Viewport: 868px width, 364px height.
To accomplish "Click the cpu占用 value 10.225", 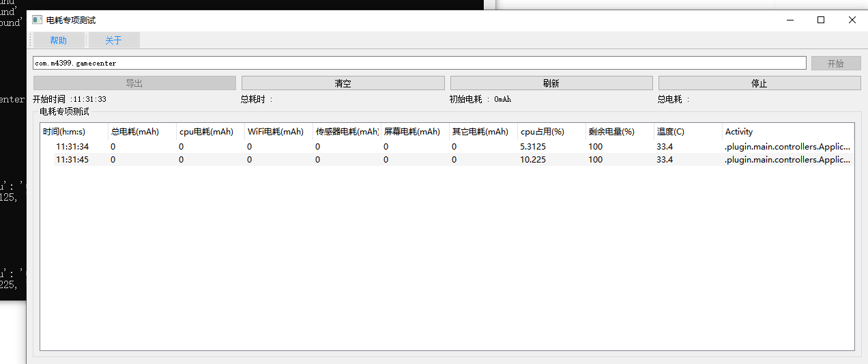I will click(532, 160).
